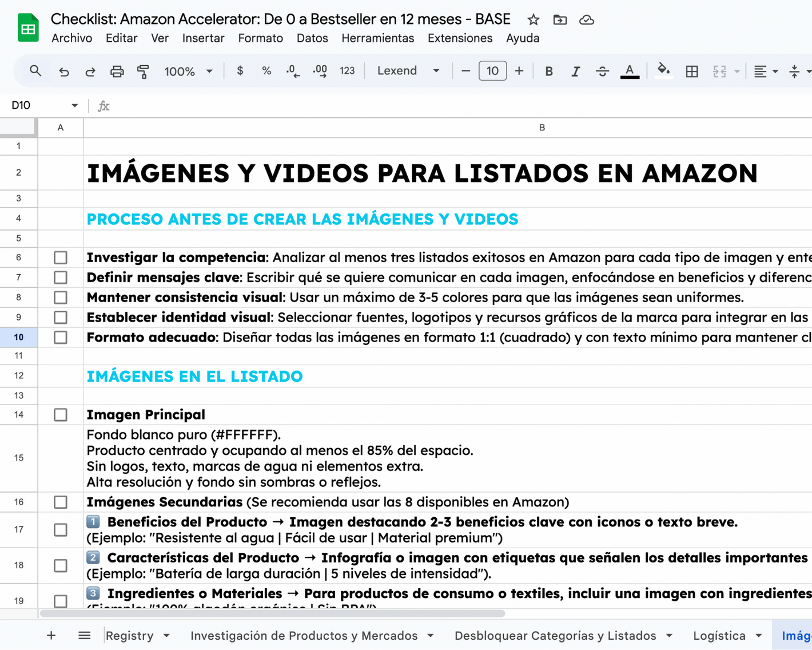Tick the Beneficios del Producto checkbox

tap(61, 530)
